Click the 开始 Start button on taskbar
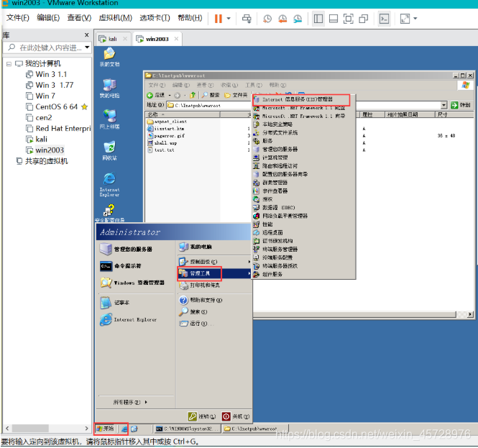 click(x=105, y=429)
